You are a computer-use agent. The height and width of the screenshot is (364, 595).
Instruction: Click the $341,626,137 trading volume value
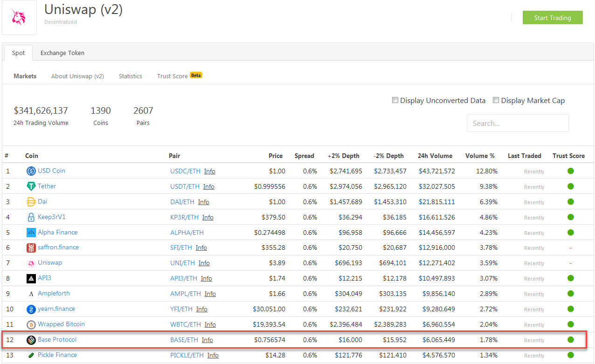[x=41, y=111]
